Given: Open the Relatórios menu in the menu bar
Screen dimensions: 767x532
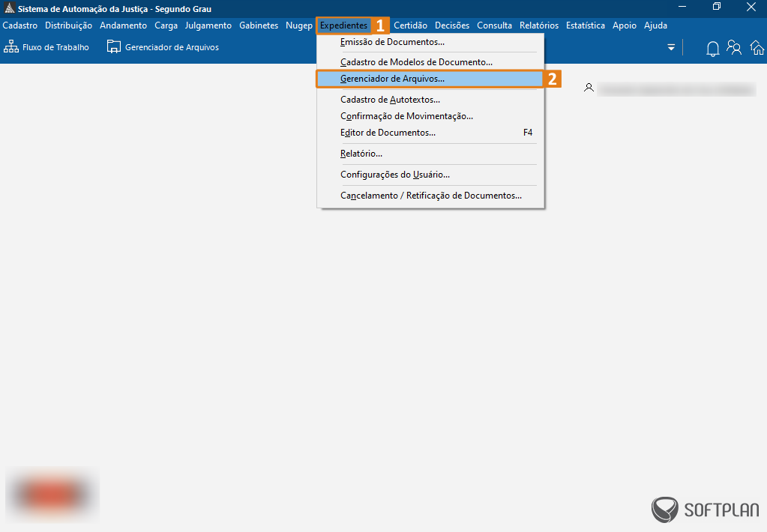Looking at the screenshot, I should point(538,25).
